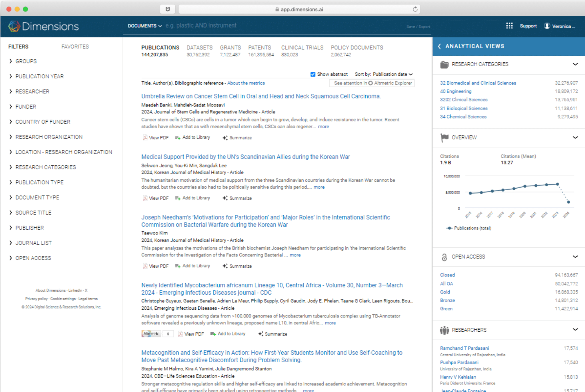Expand the Publication Year filter

39,76
